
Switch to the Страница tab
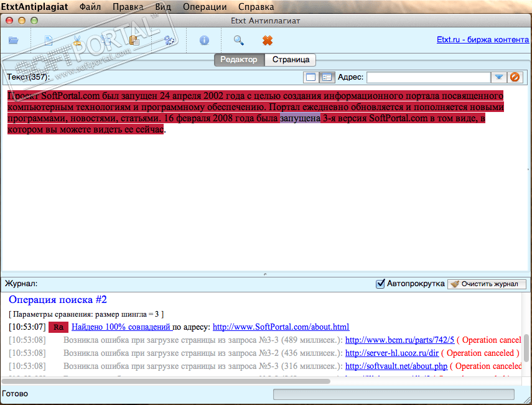click(291, 60)
